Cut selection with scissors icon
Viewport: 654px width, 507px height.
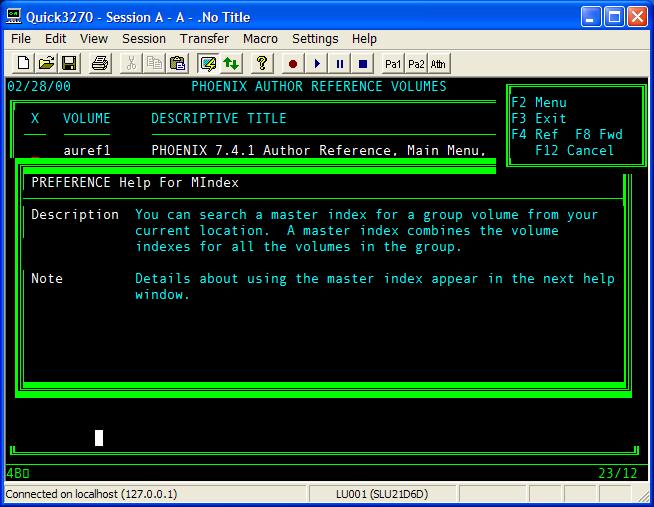coord(131,64)
